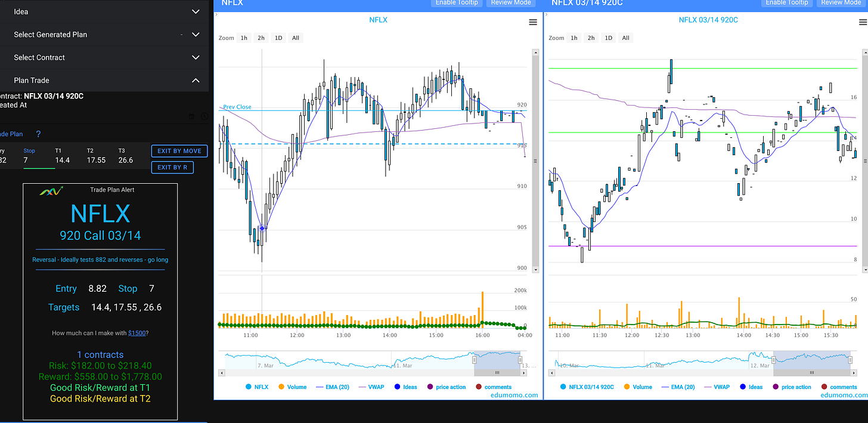868x423 pixels.
Task: Open the NFLX chart hamburger menu
Action: [533, 22]
